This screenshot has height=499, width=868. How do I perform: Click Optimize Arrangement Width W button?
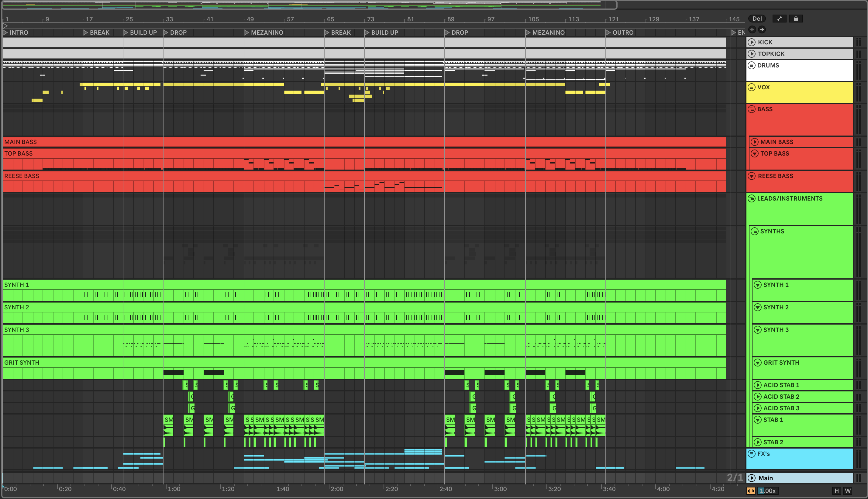[x=848, y=491]
